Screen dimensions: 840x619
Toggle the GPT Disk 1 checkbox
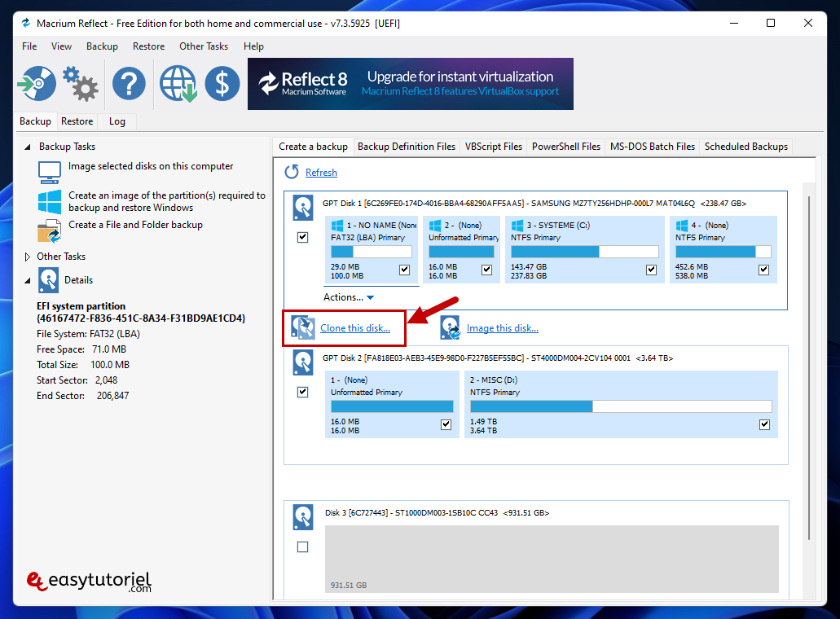click(x=303, y=237)
